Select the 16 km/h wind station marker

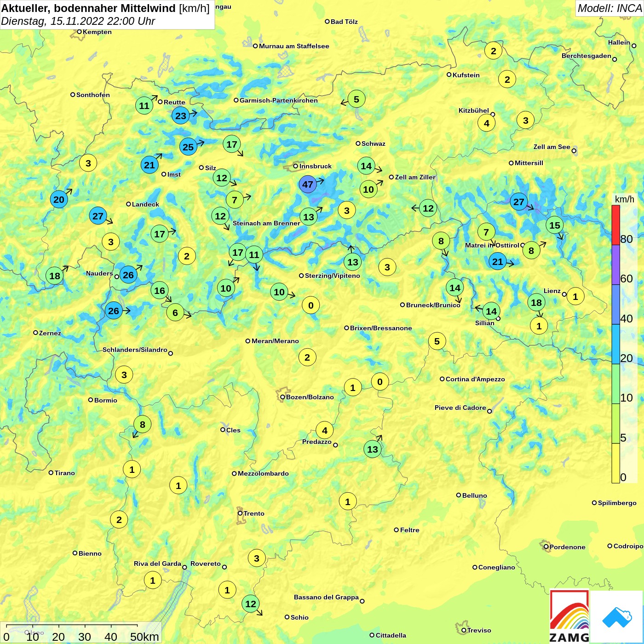pos(160,290)
